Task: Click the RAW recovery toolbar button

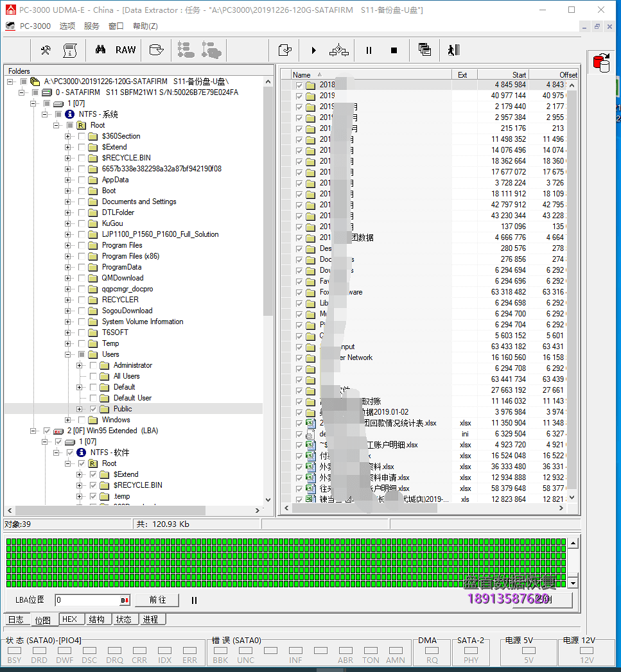Action: (125, 50)
